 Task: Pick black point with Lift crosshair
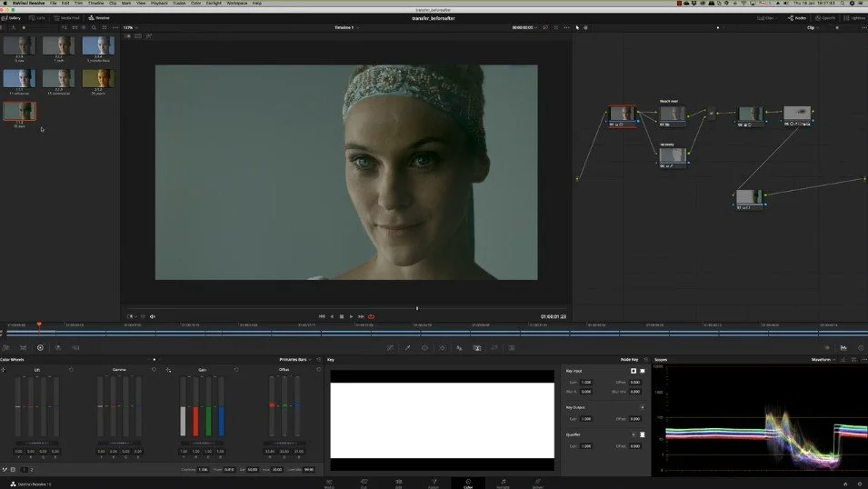click(4, 369)
